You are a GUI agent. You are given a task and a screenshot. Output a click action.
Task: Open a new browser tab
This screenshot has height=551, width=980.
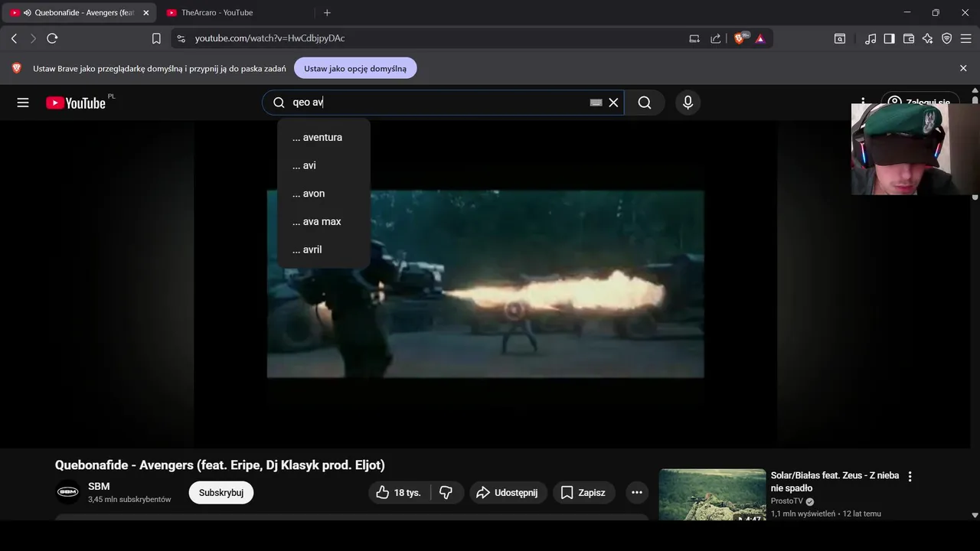click(327, 12)
